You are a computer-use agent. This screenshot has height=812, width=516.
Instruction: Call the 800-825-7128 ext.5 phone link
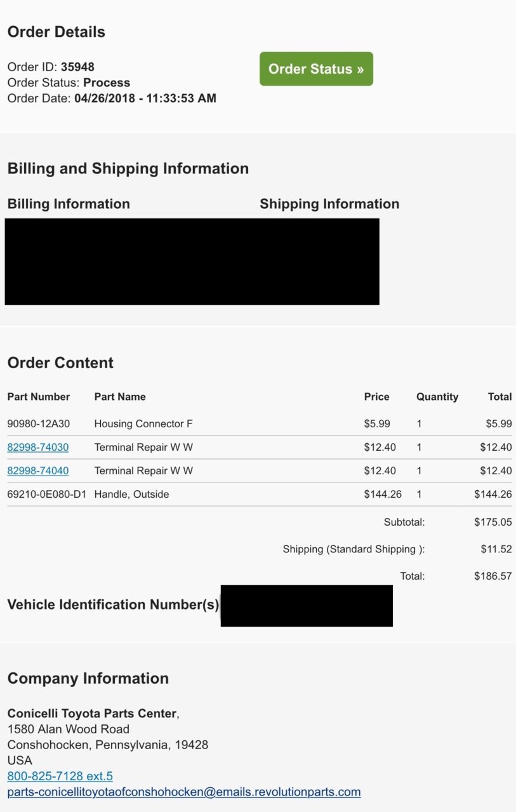60,776
